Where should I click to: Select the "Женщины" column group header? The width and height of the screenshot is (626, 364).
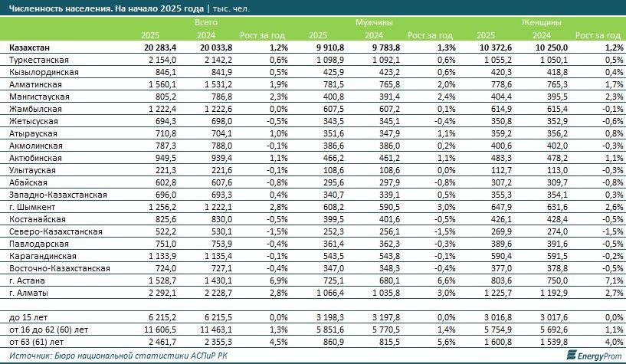click(x=540, y=24)
